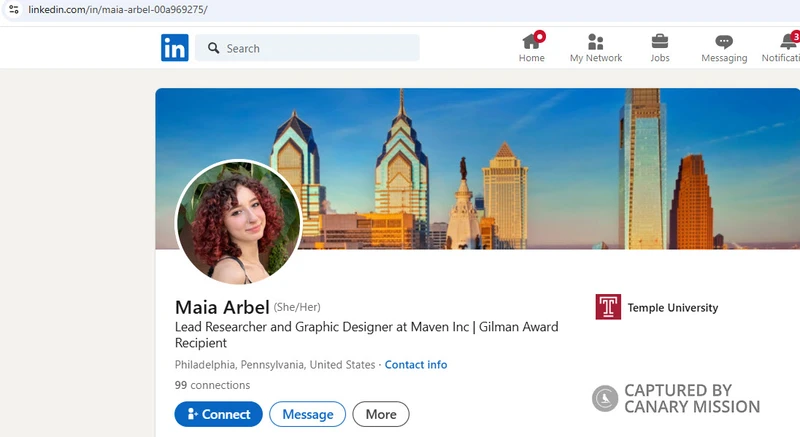Viewport: 800px width, 437px height.
Task: Click into the LinkedIn Search field
Action: point(315,48)
